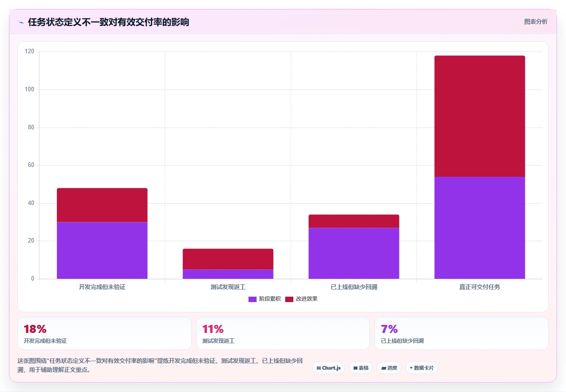Toggle the 阶段累积 legend item
This screenshot has width=566, height=392.
tap(264, 299)
